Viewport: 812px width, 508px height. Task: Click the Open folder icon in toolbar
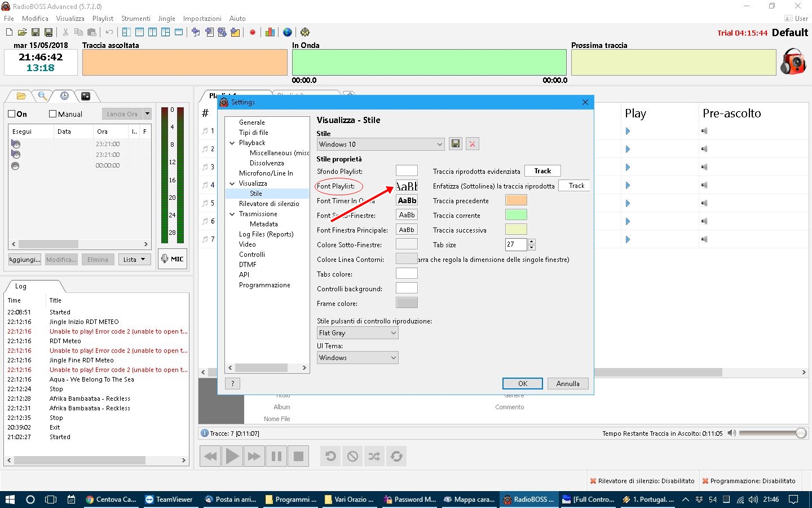[x=22, y=32]
